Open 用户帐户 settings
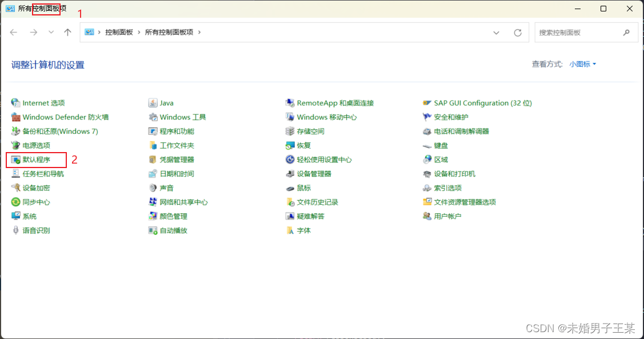 (x=448, y=216)
